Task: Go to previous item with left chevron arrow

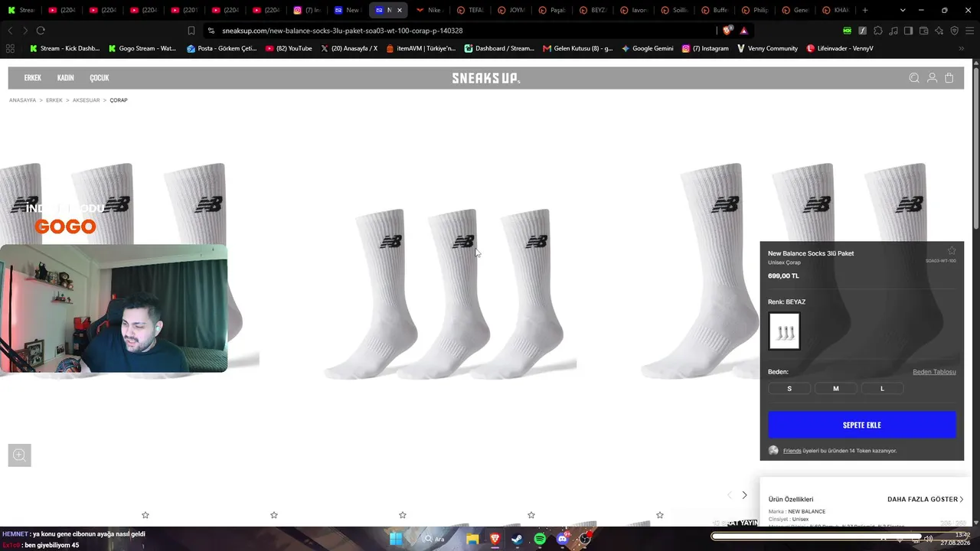Action: (729, 495)
